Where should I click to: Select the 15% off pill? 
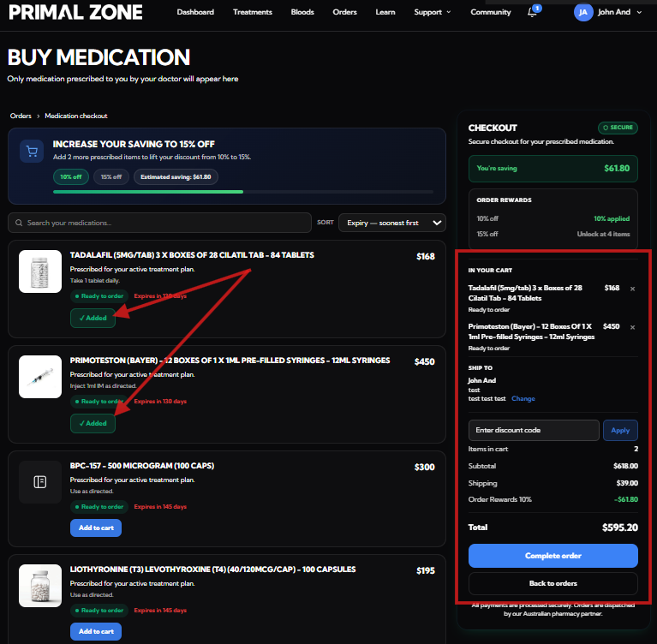coord(111,176)
